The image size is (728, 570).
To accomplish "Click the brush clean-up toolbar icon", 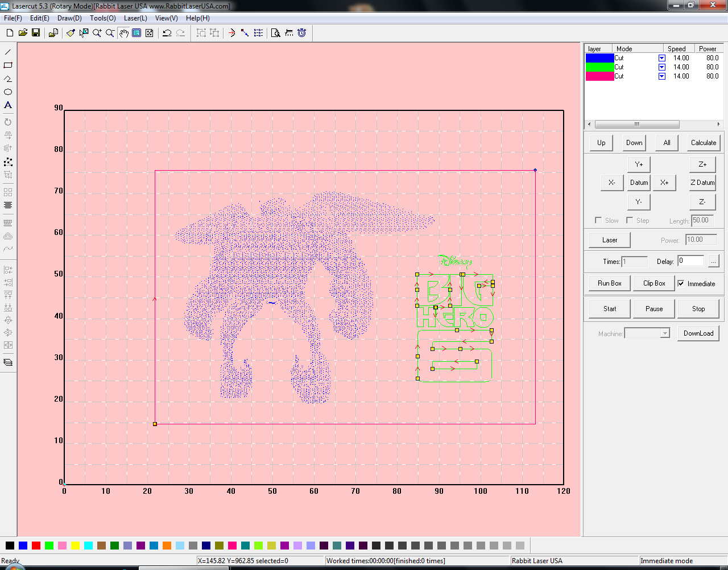I will (71, 33).
